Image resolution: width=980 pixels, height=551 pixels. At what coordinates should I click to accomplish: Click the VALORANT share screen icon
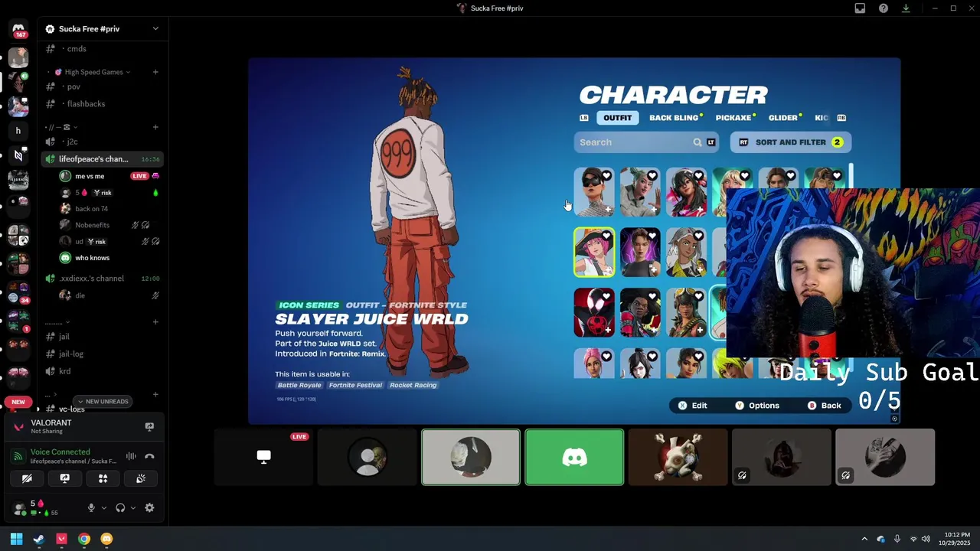click(x=149, y=427)
